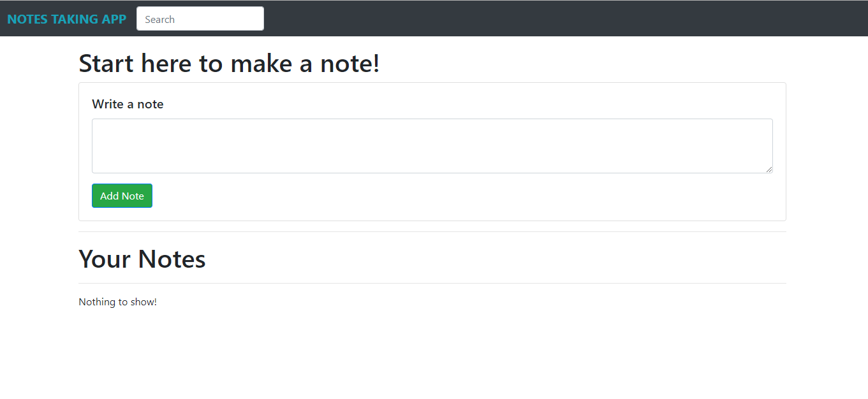Screen dimensions: 868x399
Task: Focus the Search box in the navbar
Action: click(200, 18)
